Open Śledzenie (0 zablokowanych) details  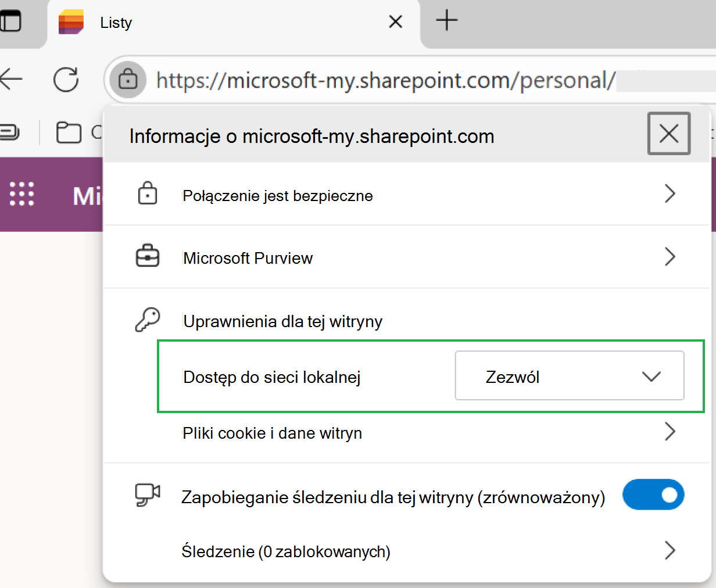[407, 551]
